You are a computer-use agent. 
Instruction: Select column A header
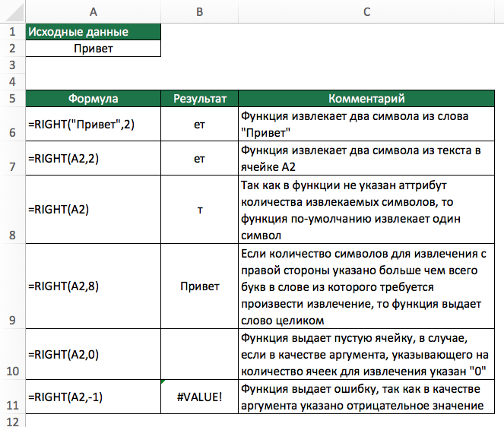tap(94, 11)
